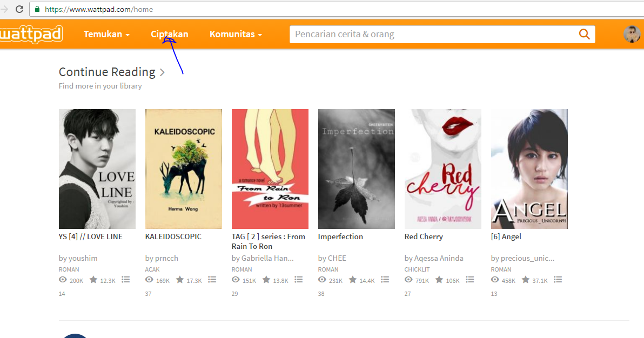Click the search magnifier icon
This screenshot has height=338, width=644.
click(x=584, y=33)
